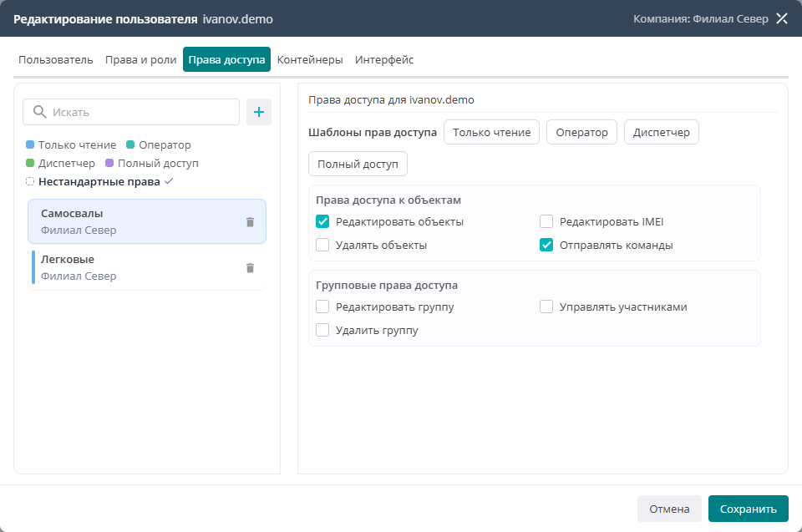Check Управлять участниками checkbox
The height and width of the screenshot is (532, 802).
point(546,307)
